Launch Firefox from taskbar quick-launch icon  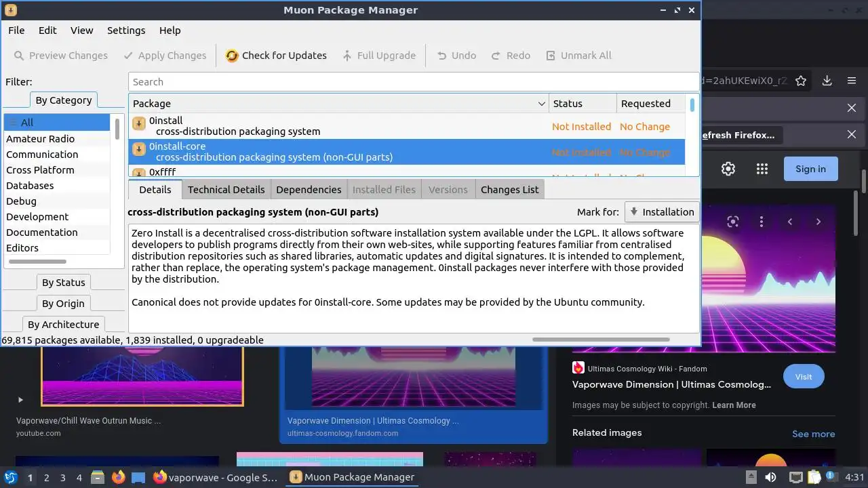click(118, 477)
